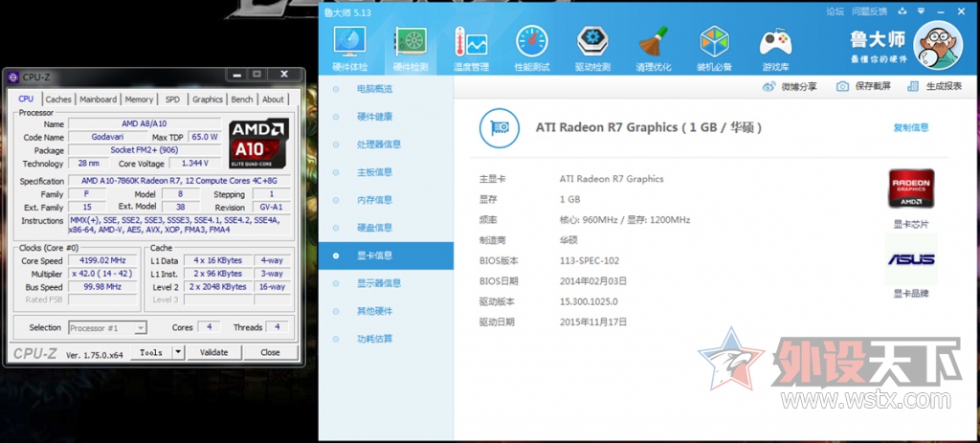Share via 微博分享 Weibo icon
The width and height of the screenshot is (980, 443).
(x=768, y=87)
